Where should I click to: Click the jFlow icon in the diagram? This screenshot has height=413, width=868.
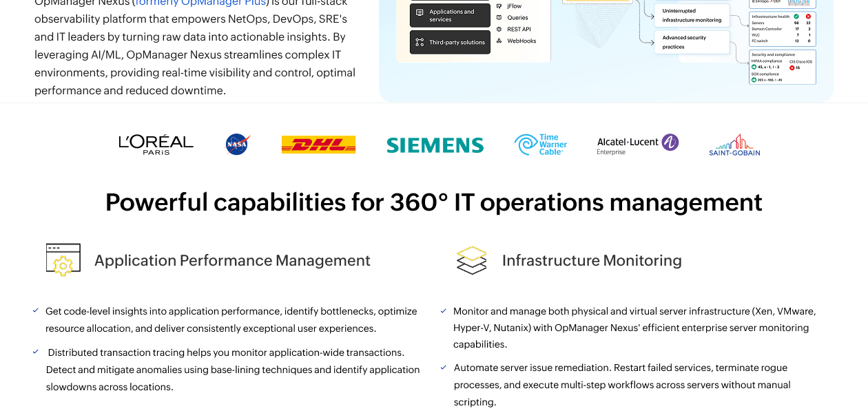coord(499,6)
